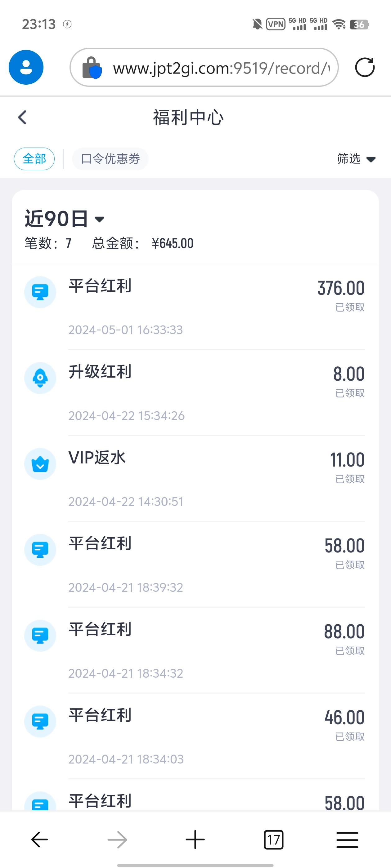
Task: Switch to the 口令优惠券 tab
Action: 110,159
